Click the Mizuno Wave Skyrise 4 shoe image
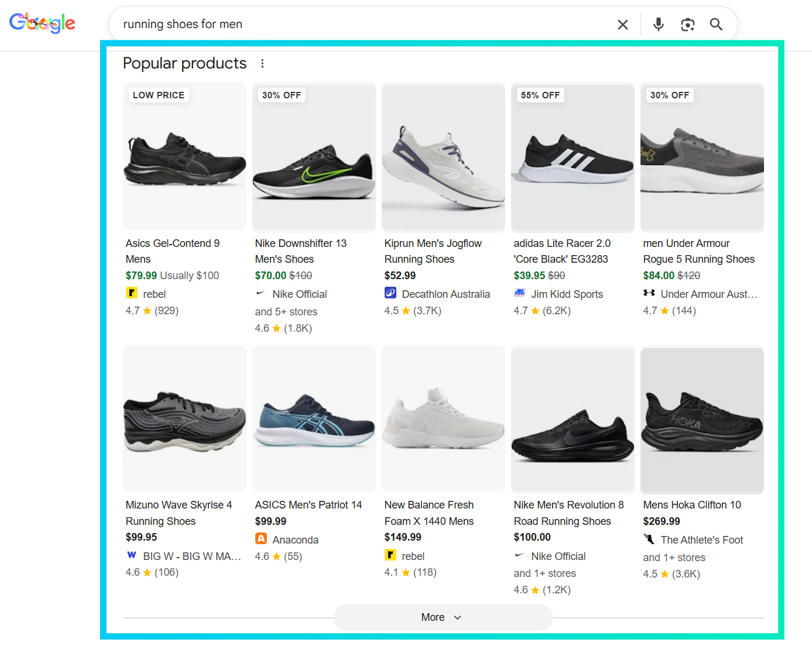This screenshot has height=653, width=812. click(x=184, y=418)
